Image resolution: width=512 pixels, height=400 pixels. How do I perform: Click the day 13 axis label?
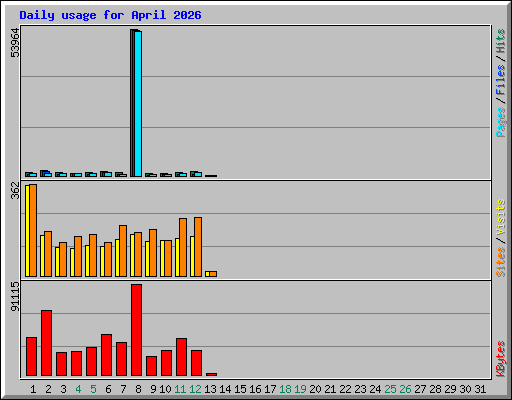pyautogui.click(x=210, y=389)
